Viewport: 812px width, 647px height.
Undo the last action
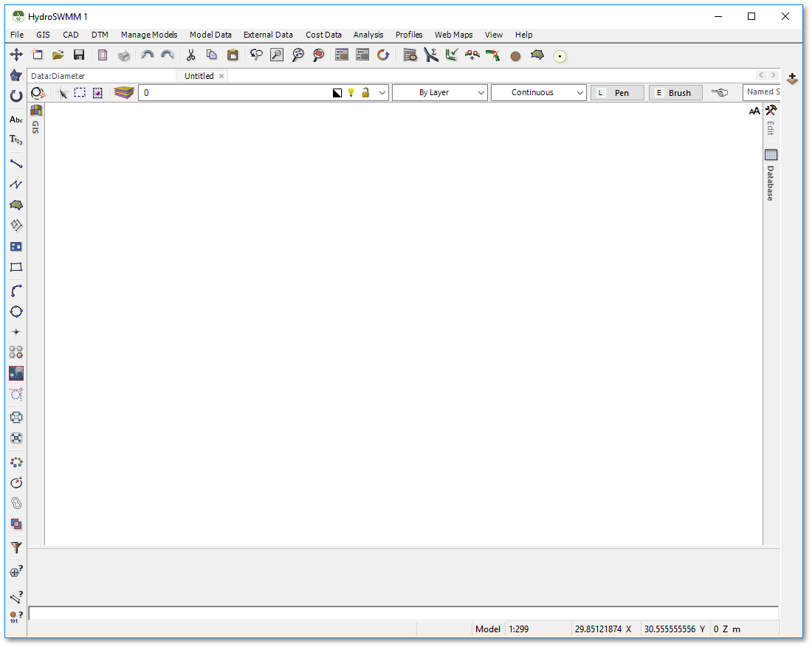coord(147,55)
